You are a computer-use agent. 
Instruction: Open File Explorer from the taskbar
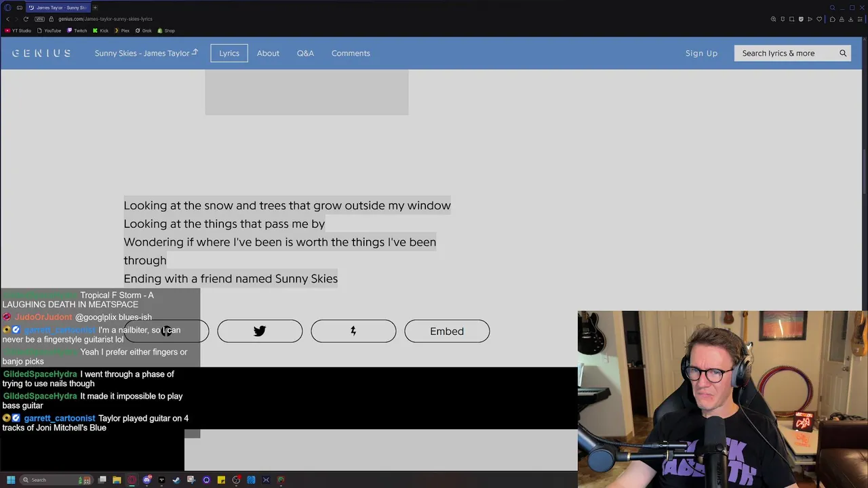(117, 480)
